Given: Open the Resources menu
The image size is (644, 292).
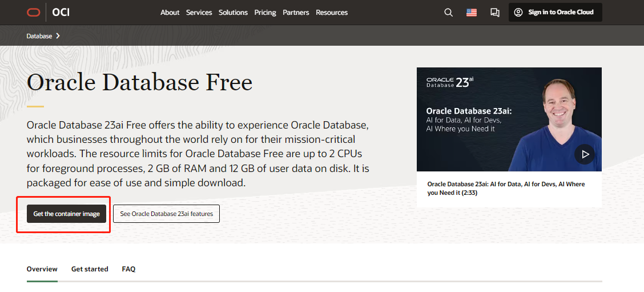Looking at the screenshot, I should 332,13.
